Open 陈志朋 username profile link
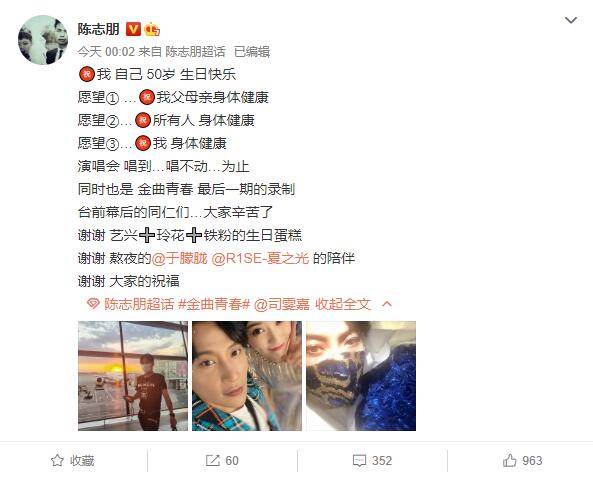 click(x=99, y=29)
